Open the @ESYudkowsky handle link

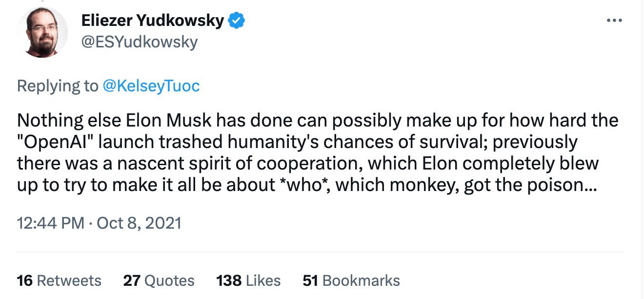[139, 42]
